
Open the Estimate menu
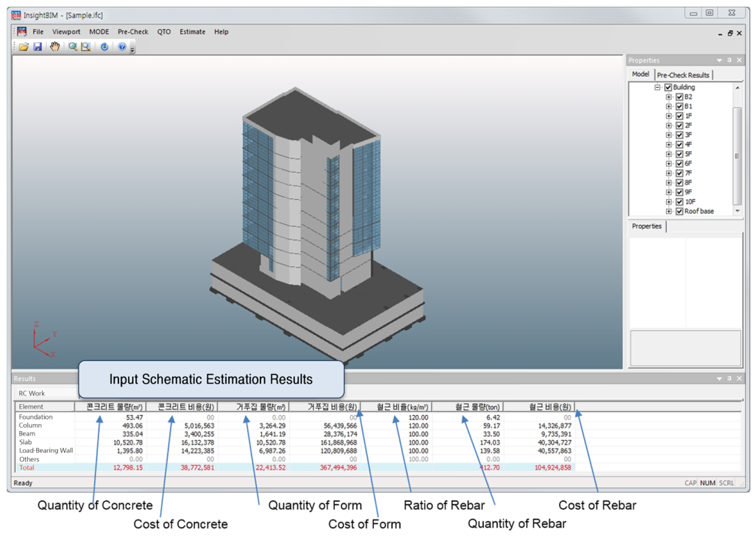click(x=192, y=32)
